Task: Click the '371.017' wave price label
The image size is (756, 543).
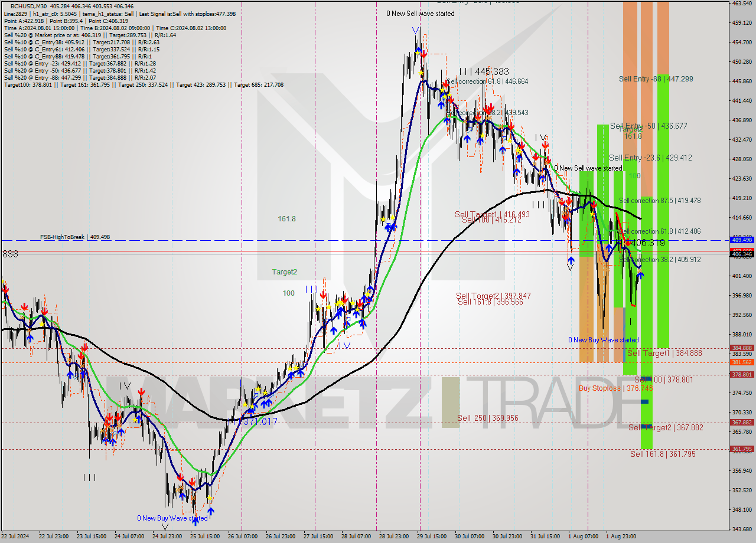Action: click(259, 421)
